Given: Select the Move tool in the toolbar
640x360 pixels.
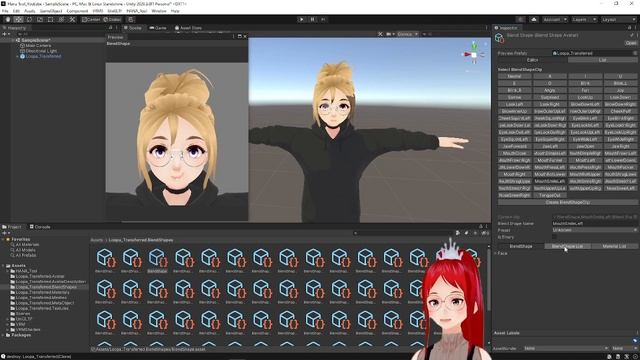Looking at the screenshot, I should (18, 19).
